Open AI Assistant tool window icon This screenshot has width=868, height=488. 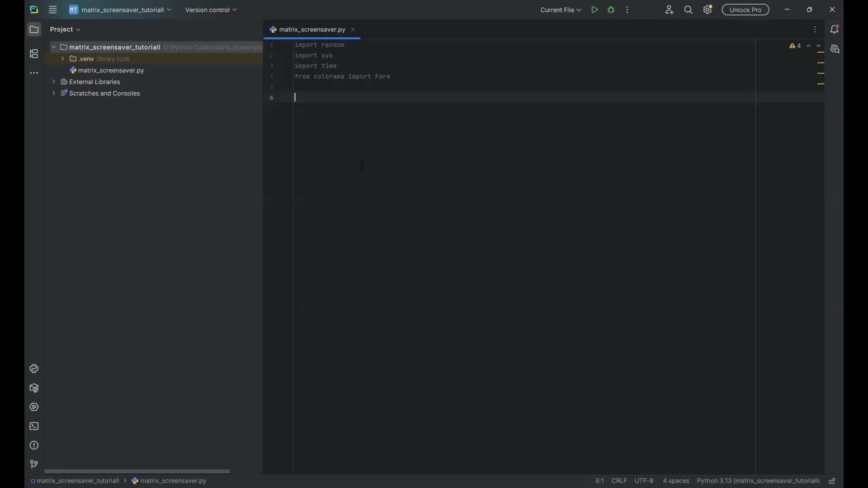click(835, 49)
